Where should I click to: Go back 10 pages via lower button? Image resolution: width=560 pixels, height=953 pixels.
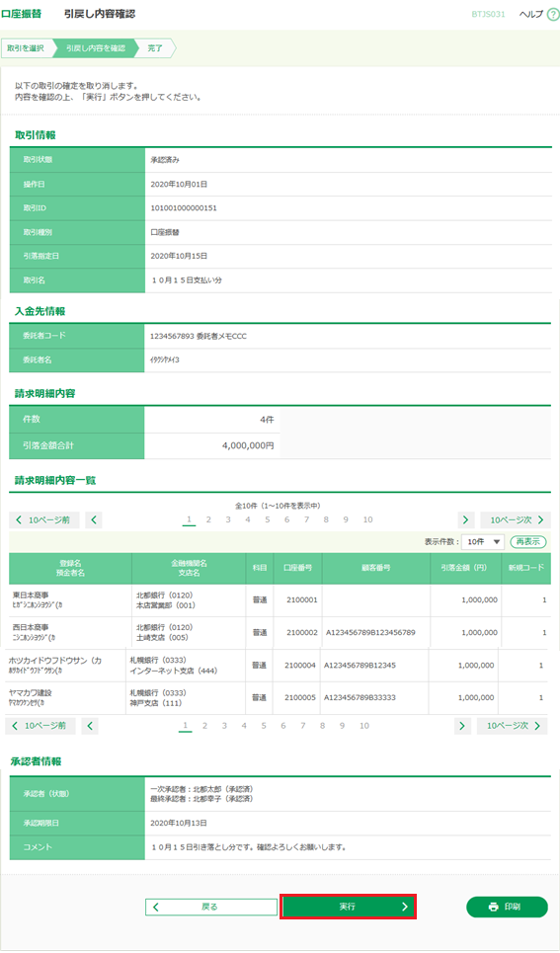point(40,726)
